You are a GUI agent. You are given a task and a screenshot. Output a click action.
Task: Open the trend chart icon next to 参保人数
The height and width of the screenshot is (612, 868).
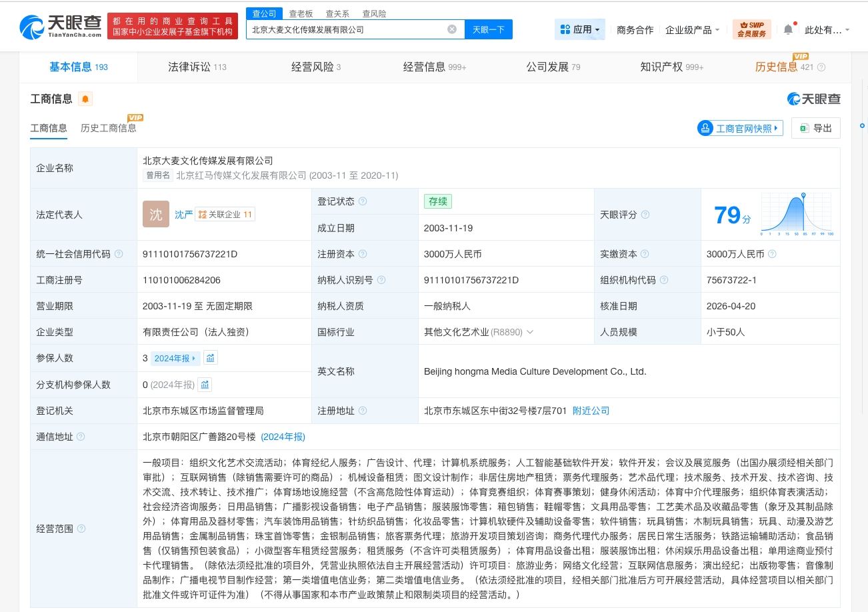tap(211, 358)
